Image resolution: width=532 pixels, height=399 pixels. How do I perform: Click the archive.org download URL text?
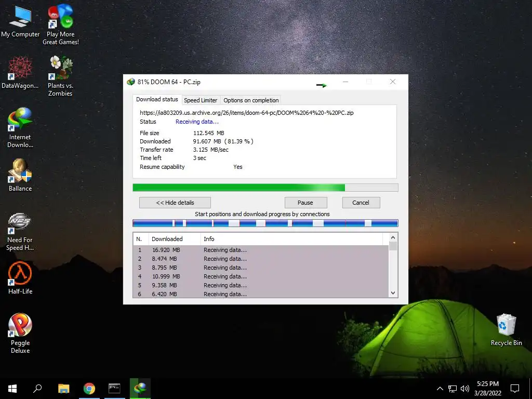247,113
